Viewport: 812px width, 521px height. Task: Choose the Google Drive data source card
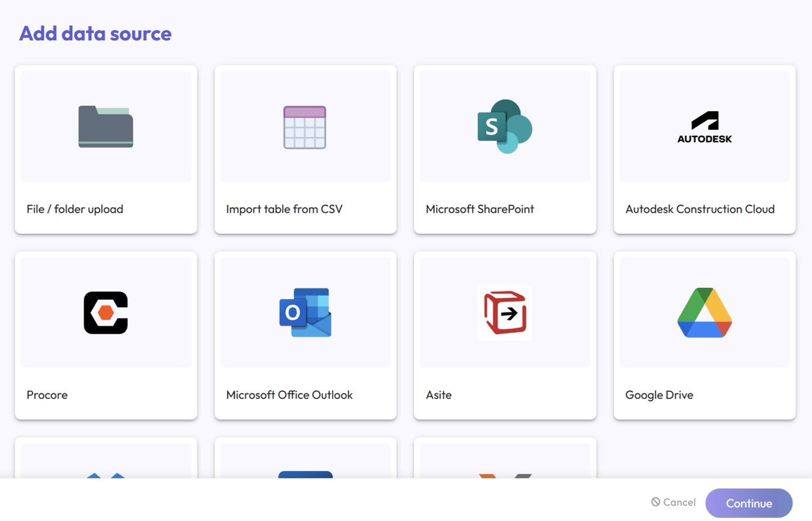(704, 335)
